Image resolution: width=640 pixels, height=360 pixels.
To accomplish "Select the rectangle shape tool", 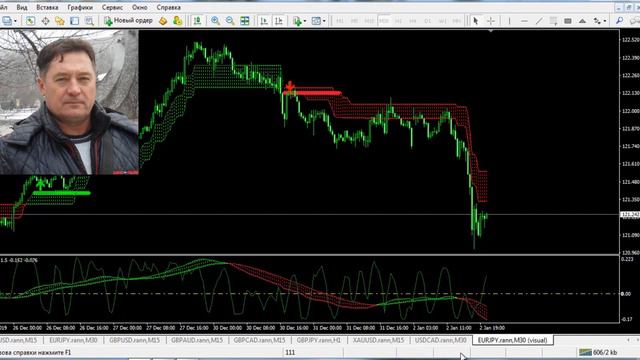I will tap(568, 21).
